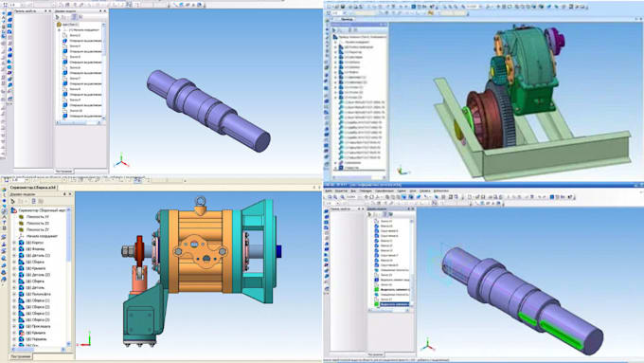Switch to the Сервомотор Сборка.a3d document tab
The width and height of the screenshot is (644, 363).
33,188
